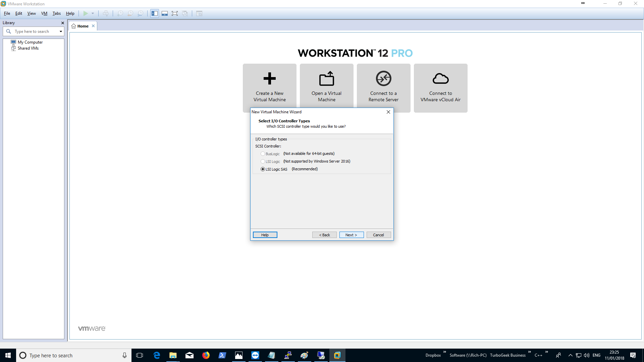
Task: Click the ENG language indicator
Action: tap(596, 355)
